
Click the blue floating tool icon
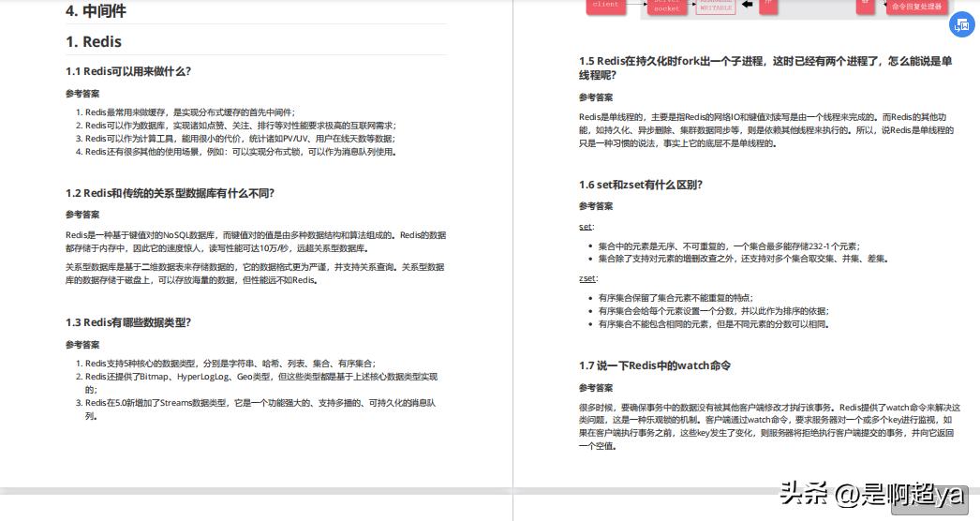coord(962,25)
